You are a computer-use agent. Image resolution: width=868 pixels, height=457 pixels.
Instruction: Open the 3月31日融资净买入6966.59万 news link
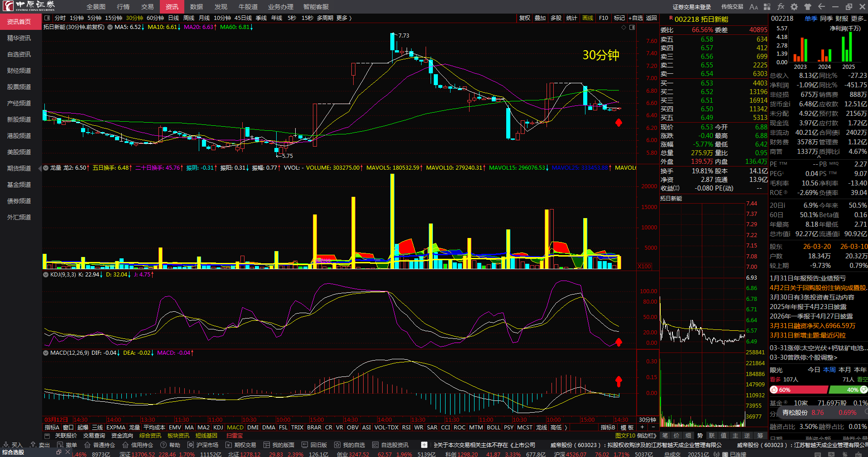tap(813, 325)
